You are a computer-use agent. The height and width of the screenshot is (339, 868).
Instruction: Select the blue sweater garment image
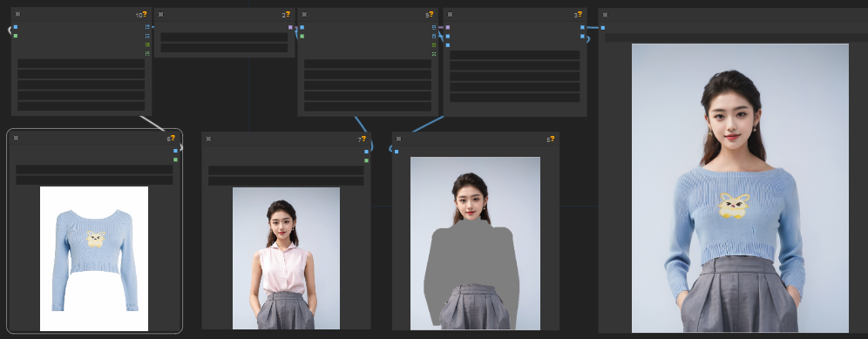[94, 259]
